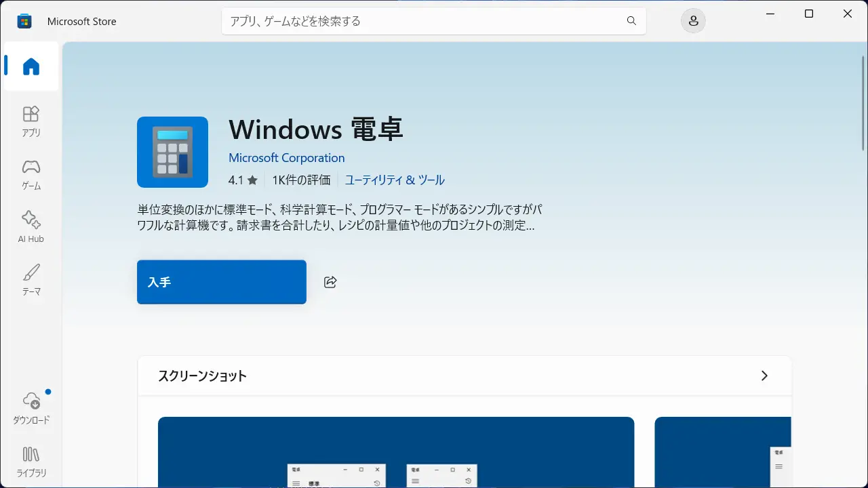Open the ゲーム section in sidebar
Viewport: 868px width, 488px height.
31,175
